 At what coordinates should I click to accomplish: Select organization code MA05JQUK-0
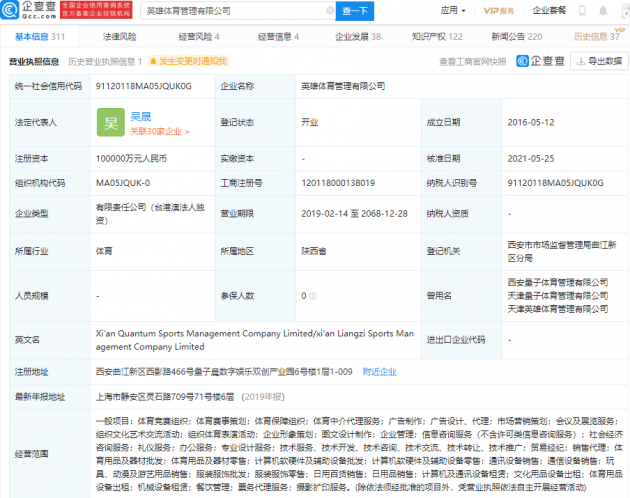tap(123, 183)
